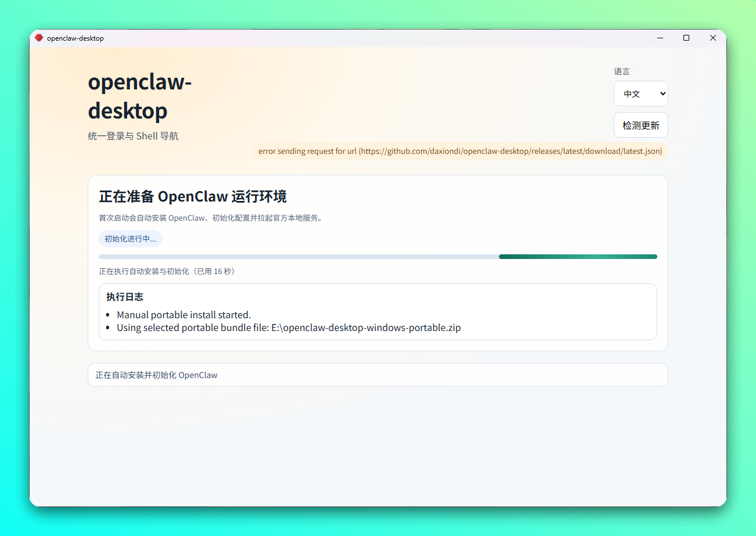The image size is (756, 536).
Task: Click the 统一登录与 Shell 导航 subtitle
Action: coord(133,136)
